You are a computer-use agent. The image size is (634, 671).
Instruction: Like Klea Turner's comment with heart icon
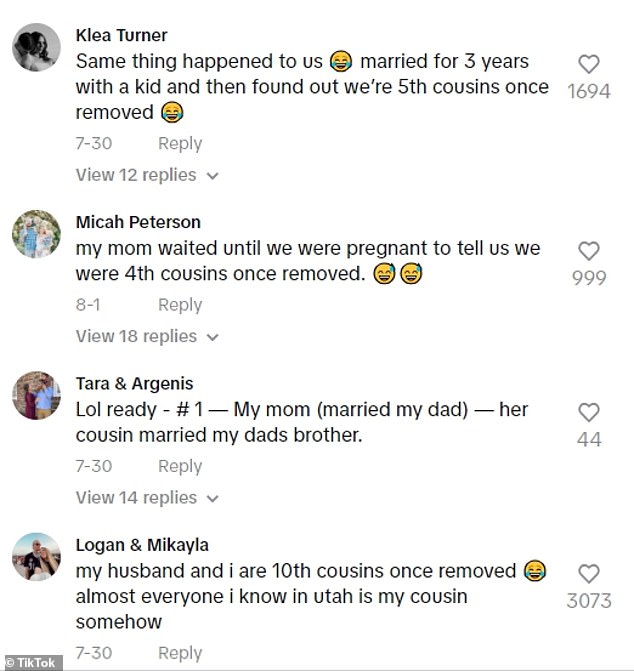tap(589, 65)
